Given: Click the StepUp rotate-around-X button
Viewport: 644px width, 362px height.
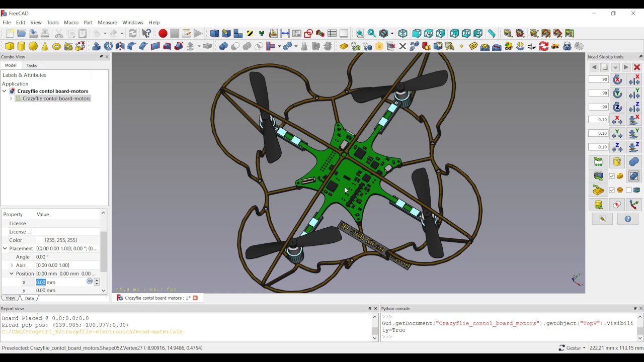Looking at the screenshot, I should click(x=617, y=79).
